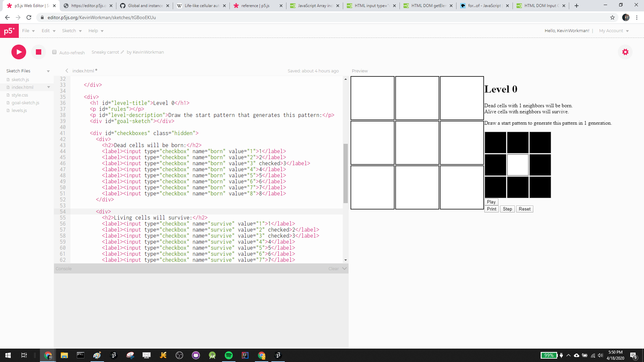Toggle the white center cell in the goal grid
Image resolution: width=644 pixels, height=362 pixels.
pyautogui.click(x=518, y=165)
